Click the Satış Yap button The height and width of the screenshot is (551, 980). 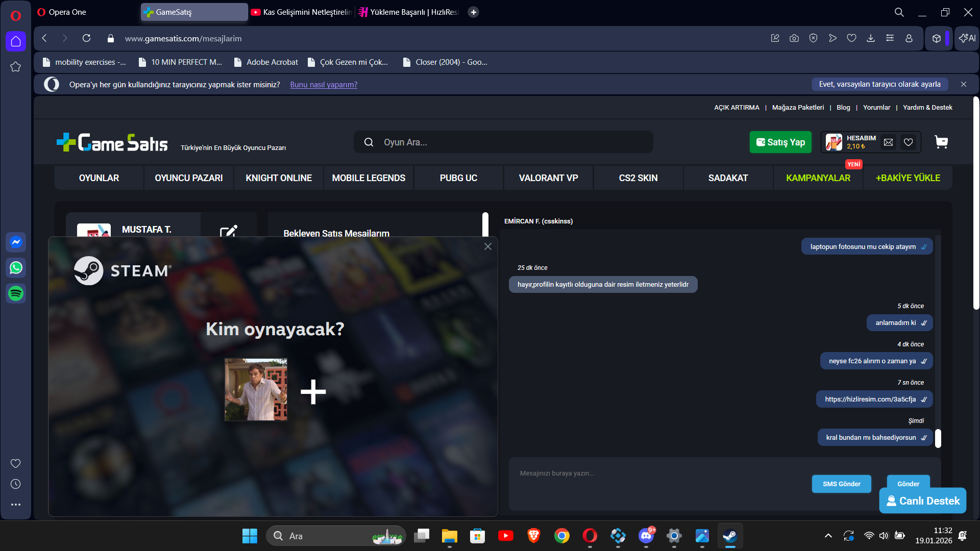[x=780, y=142]
